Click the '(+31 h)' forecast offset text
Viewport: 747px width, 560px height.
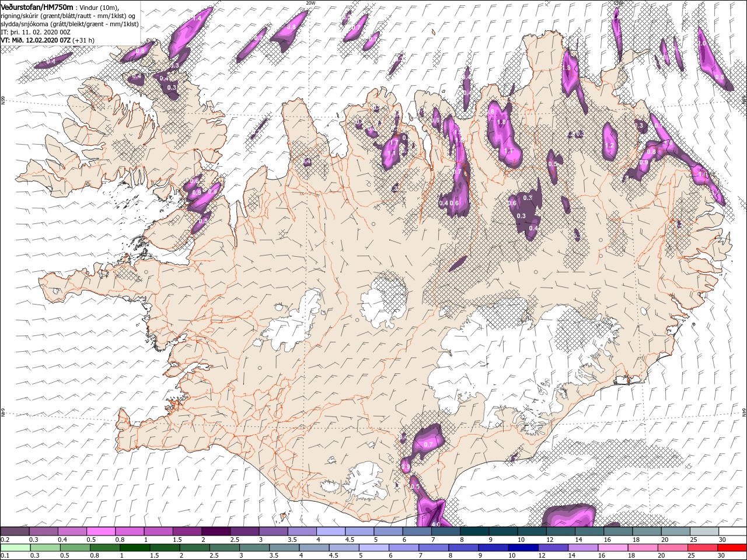tap(83, 40)
